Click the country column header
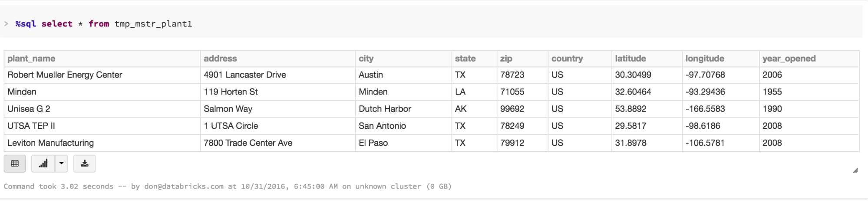 (x=567, y=59)
